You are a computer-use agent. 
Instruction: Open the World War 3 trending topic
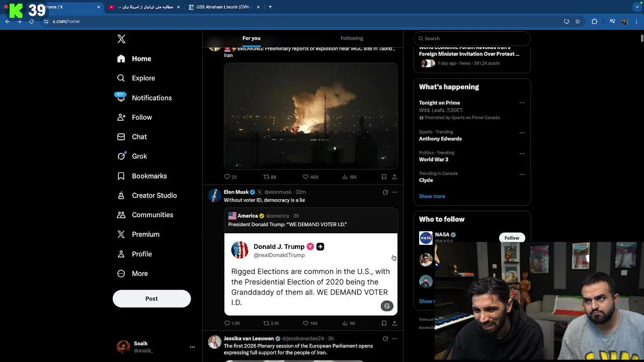tap(434, 159)
